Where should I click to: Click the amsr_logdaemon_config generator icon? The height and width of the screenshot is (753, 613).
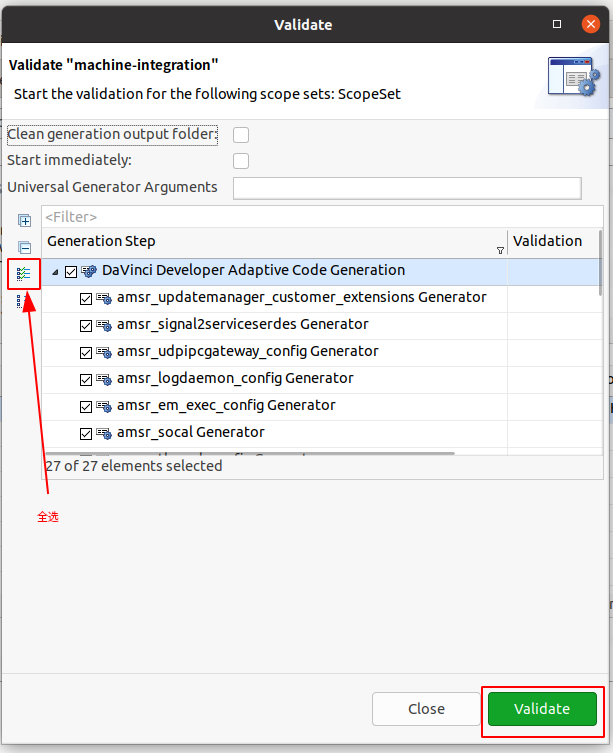[104, 379]
